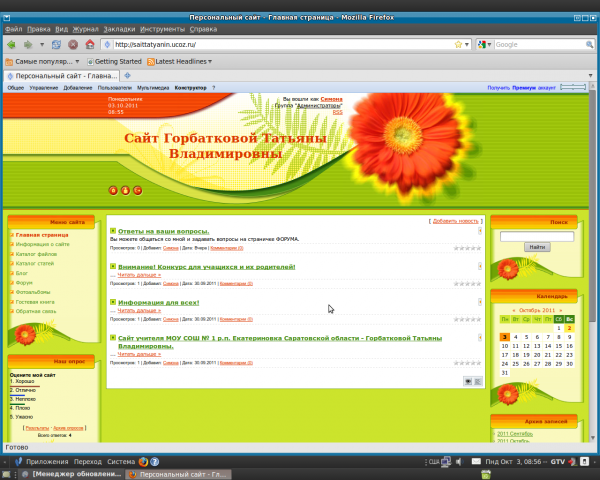Viewport: 600px width, 480px height.
Task: Launch Firefox from the panel icon
Action: [143, 462]
